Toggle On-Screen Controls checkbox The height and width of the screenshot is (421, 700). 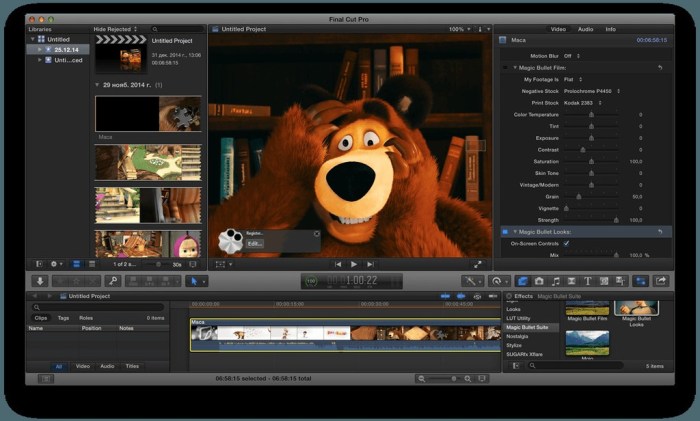pyautogui.click(x=566, y=243)
